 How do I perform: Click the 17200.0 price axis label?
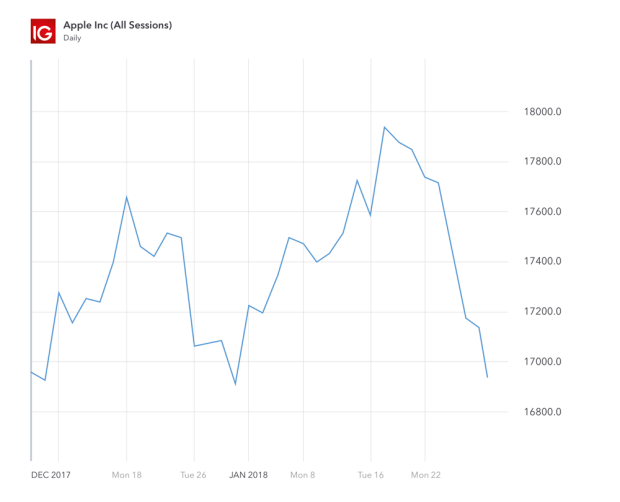tap(542, 311)
